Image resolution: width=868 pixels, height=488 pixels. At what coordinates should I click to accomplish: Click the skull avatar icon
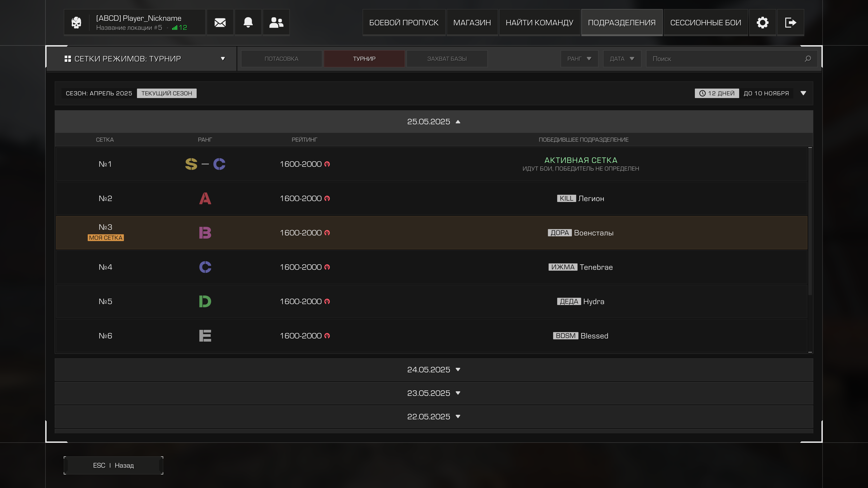point(76,23)
